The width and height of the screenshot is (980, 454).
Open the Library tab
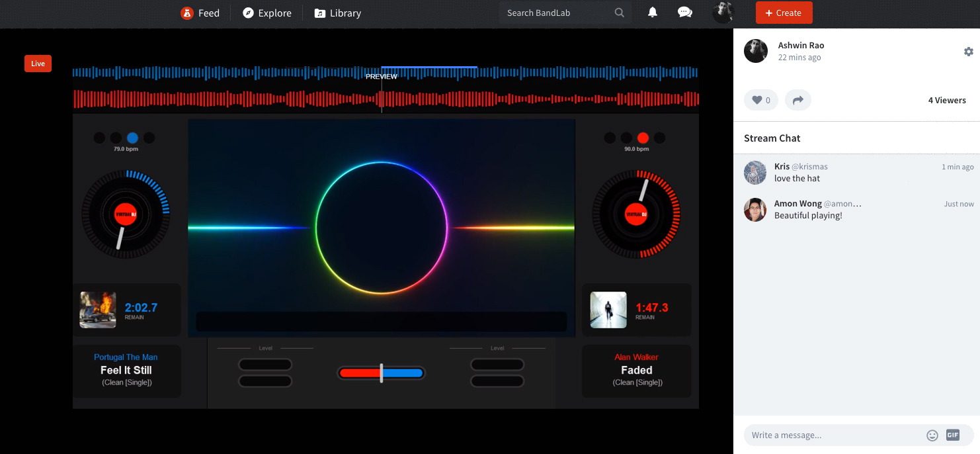point(338,13)
